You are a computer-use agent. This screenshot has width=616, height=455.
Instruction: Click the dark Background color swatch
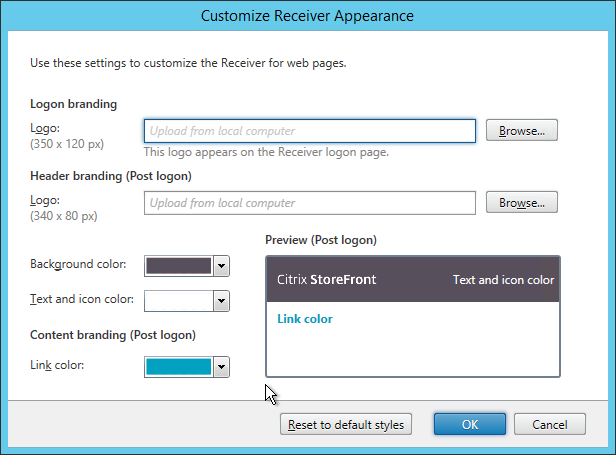[179, 265]
